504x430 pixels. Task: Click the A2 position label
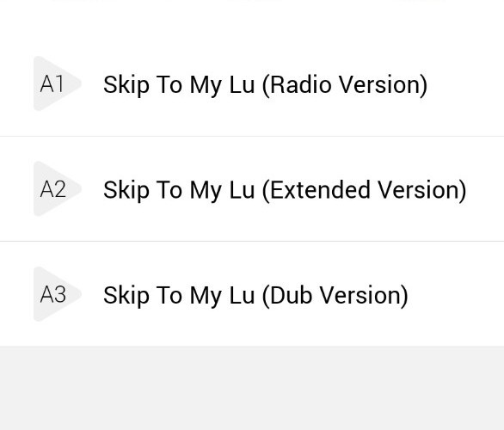(x=53, y=189)
